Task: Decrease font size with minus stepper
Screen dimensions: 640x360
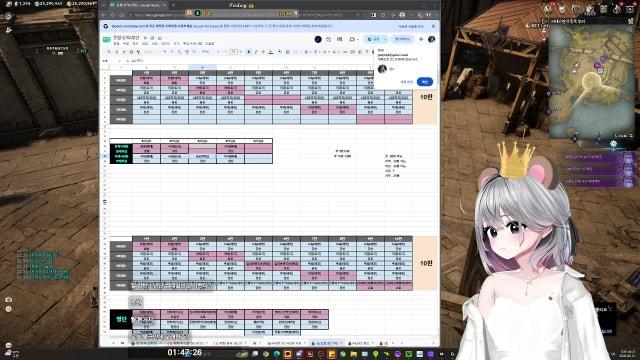Action: click(226, 52)
